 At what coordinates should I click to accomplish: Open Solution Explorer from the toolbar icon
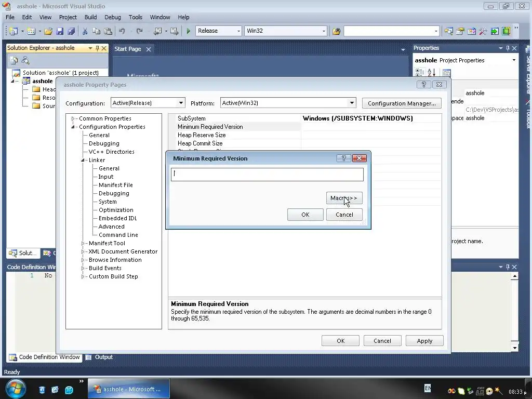click(x=449, y=31)
